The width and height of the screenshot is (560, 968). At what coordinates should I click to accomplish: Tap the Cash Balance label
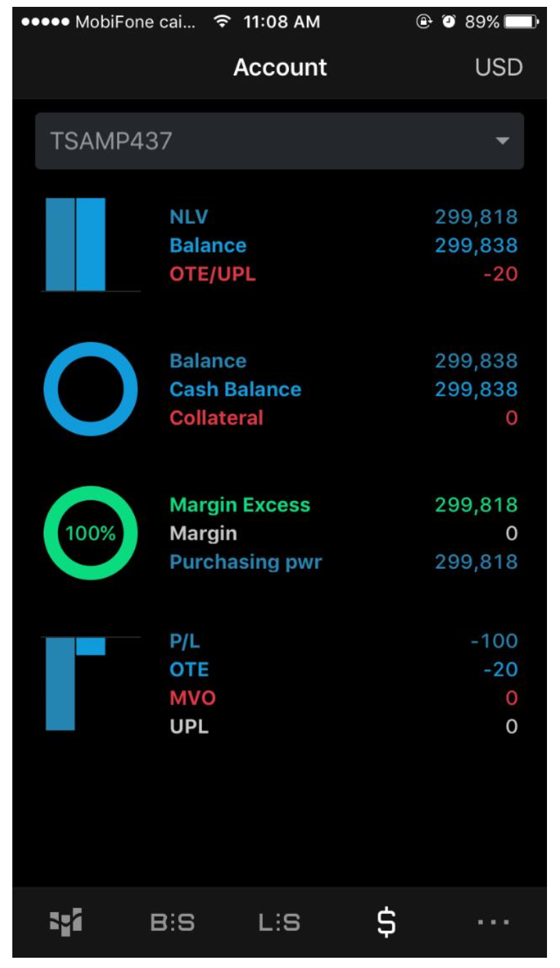click(x=235, y=390)
